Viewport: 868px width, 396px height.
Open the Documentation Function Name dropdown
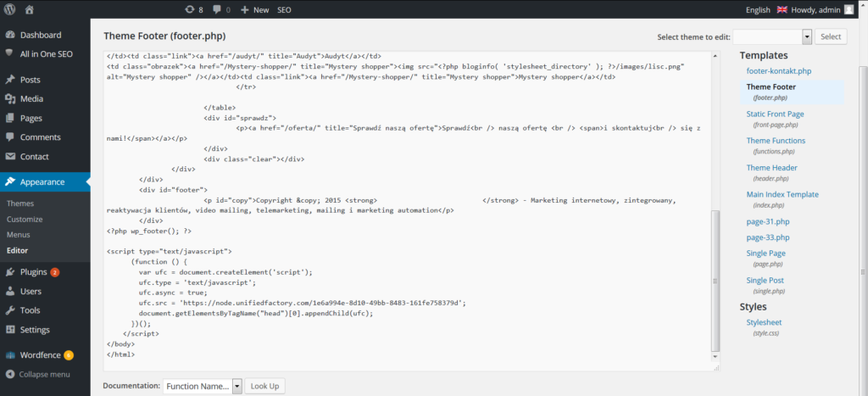203,386
